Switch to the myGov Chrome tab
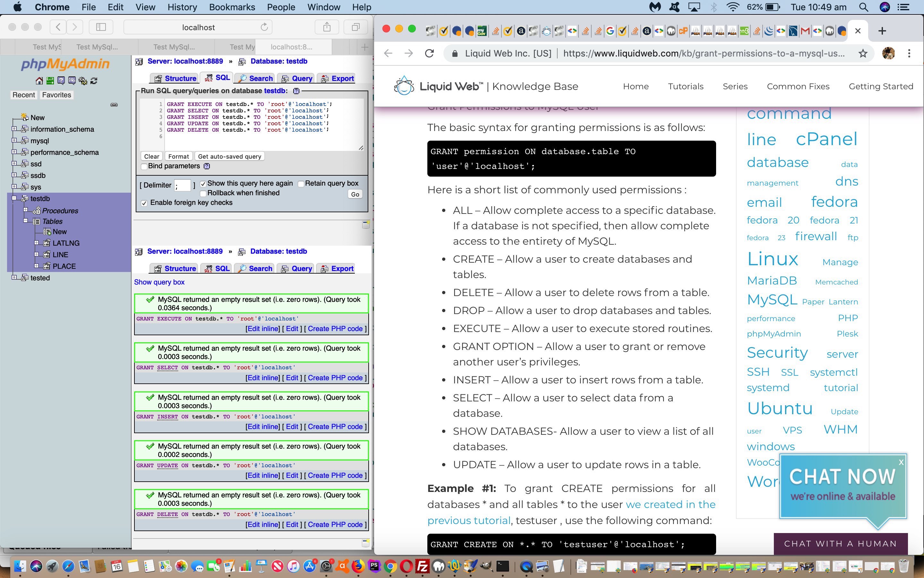 click(x=482, y=31)
